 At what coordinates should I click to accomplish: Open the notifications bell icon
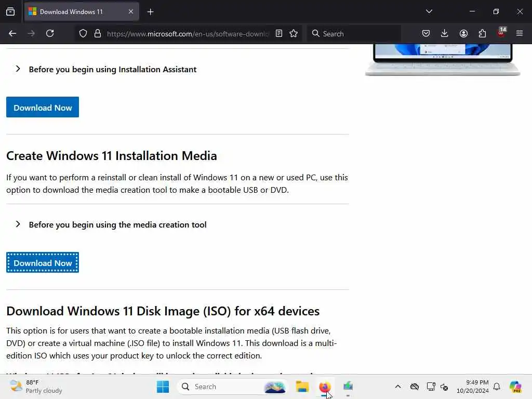[497, 387]
